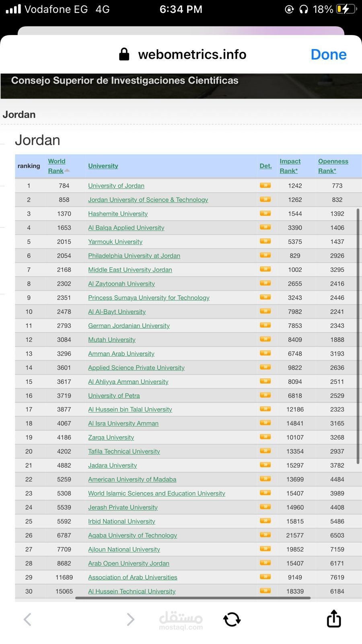Open Jerash Private University link
Image resolution: width=362 pixels, height=644 pixels.
click(x=123, y=508)
